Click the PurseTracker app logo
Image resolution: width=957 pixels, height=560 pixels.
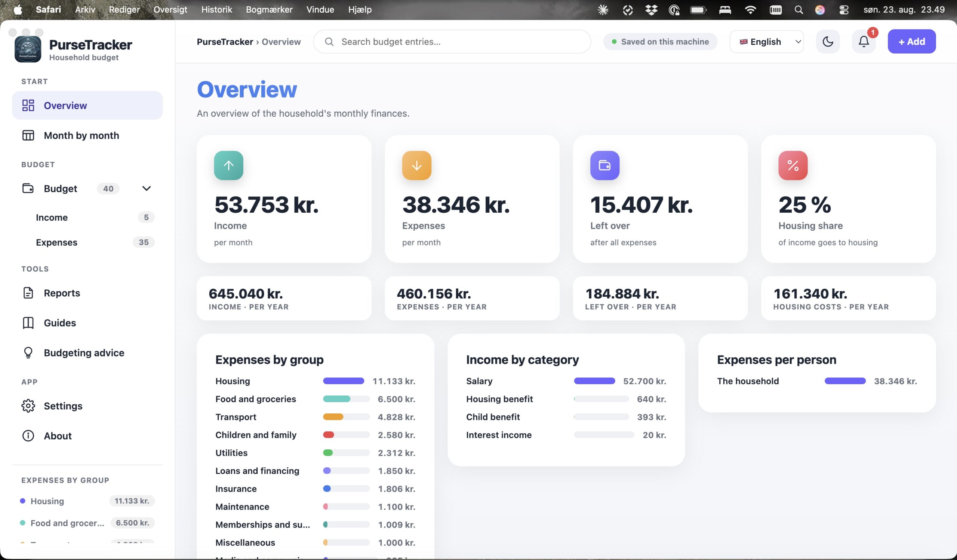point(28,49)
